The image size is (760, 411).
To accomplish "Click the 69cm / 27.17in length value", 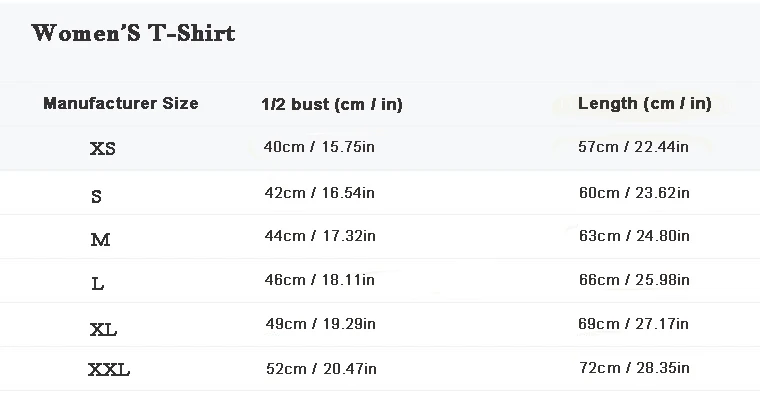I will click(633, 325).
